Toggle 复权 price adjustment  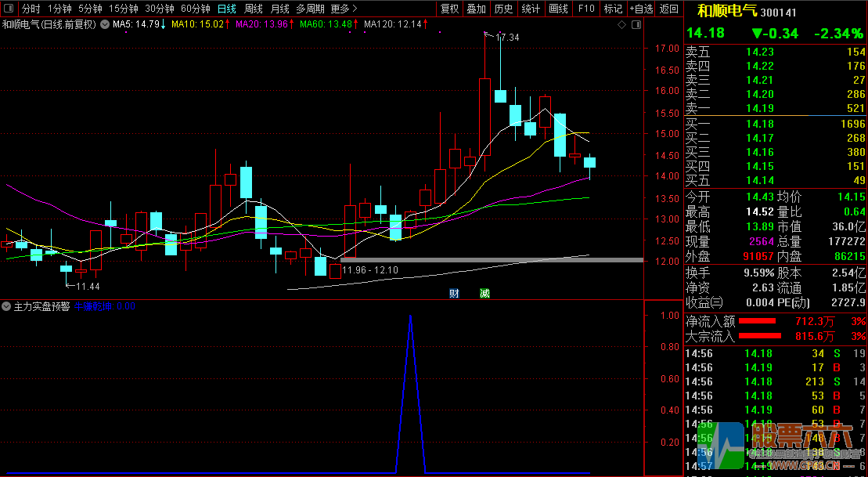[449, 9]
